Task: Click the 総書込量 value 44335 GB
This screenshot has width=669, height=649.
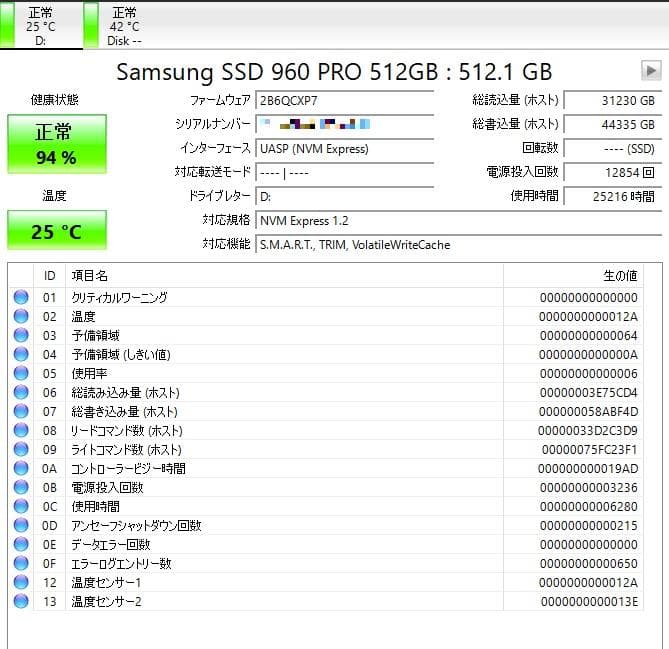Action: click(x=610, y=124)
